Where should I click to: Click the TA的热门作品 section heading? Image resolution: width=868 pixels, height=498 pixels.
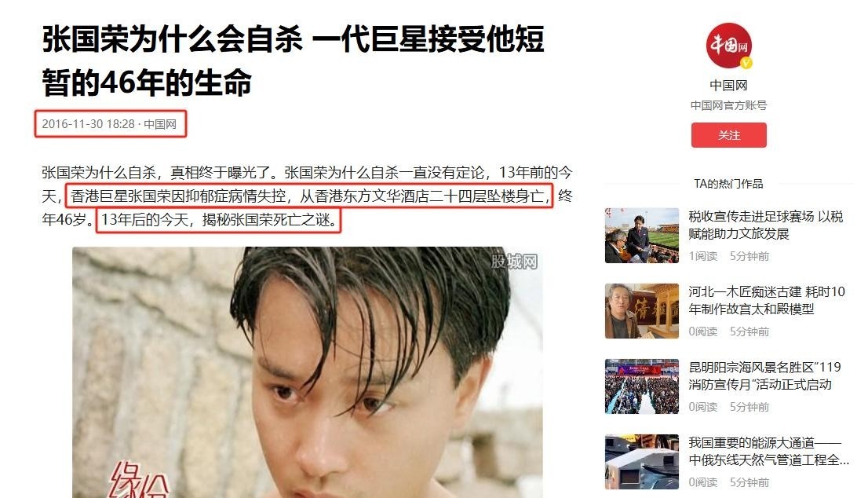[728, 183]
